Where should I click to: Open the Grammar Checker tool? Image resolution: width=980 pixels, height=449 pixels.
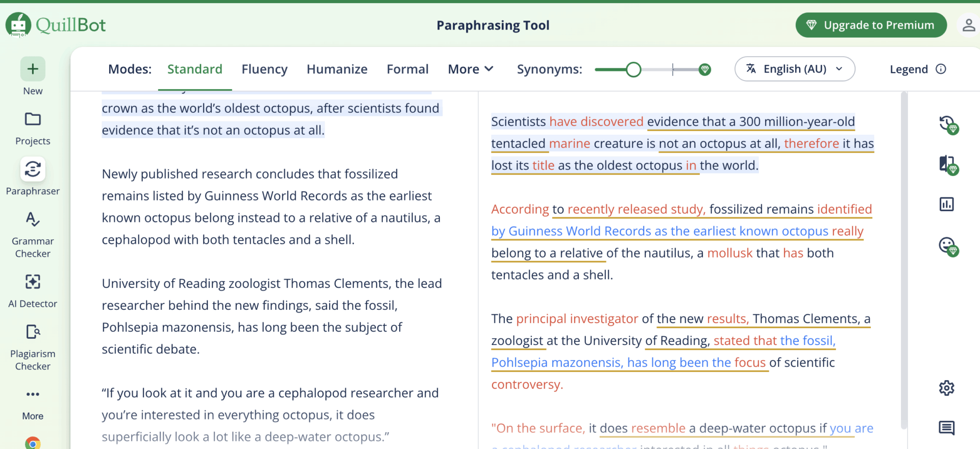click(33, 219)
